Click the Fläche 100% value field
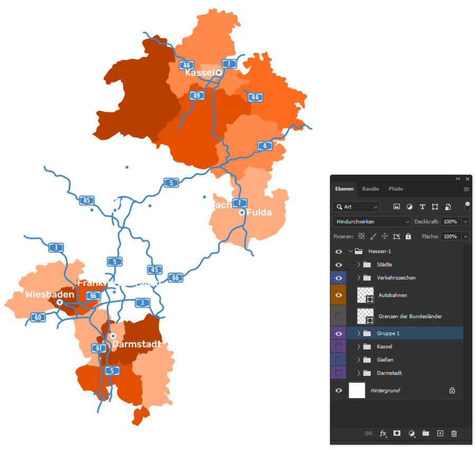 coord(451,236)
